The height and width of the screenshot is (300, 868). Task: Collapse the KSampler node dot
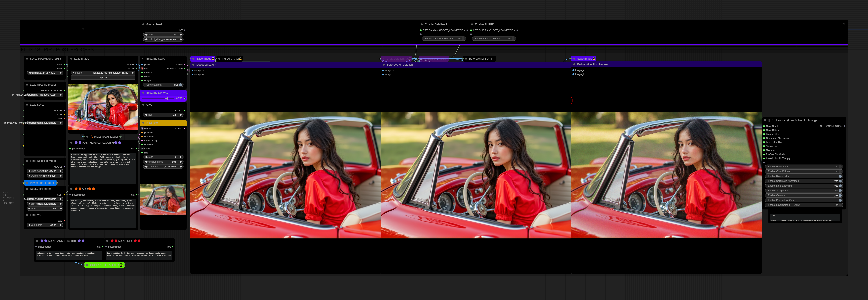tap(143, 123)
